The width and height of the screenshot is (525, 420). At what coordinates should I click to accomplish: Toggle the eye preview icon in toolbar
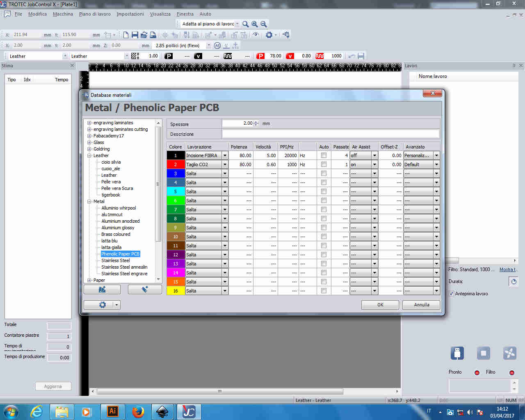pos(256,35)
